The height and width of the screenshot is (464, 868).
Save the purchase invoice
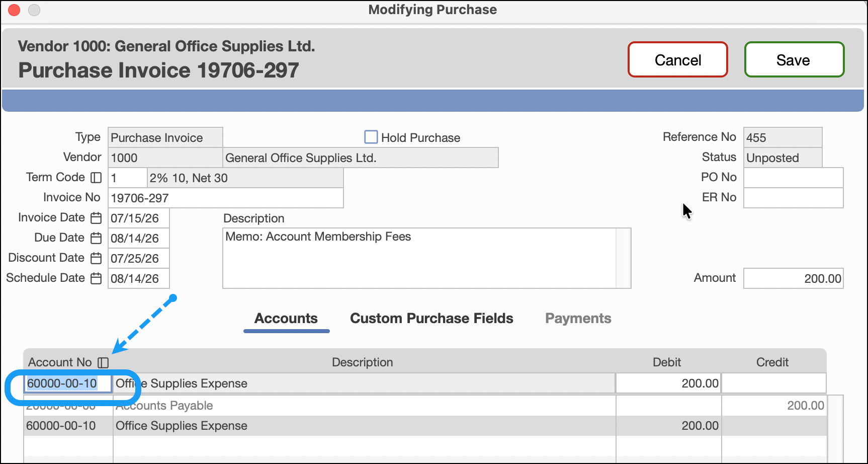(x=794, y=60)
